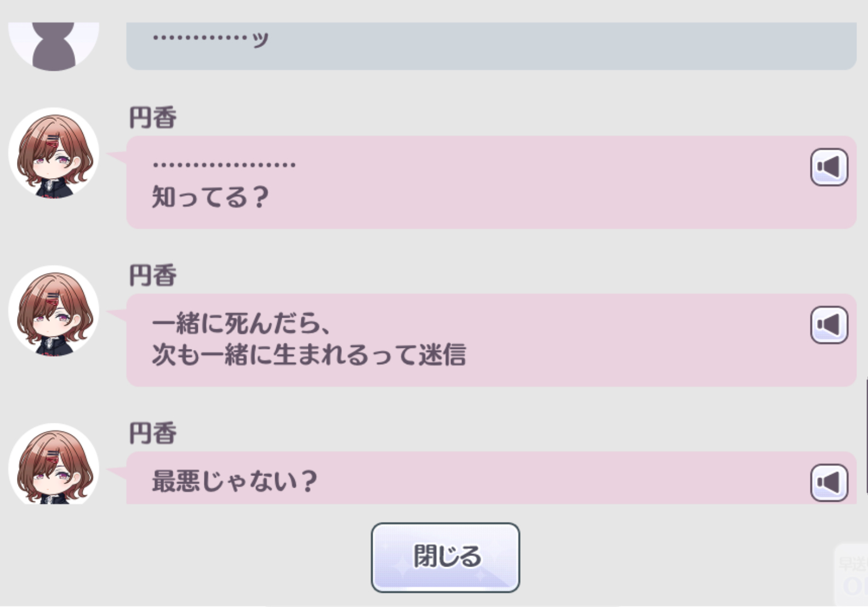Tap 円香's avatar beside 知ってる？

point(54,153)
